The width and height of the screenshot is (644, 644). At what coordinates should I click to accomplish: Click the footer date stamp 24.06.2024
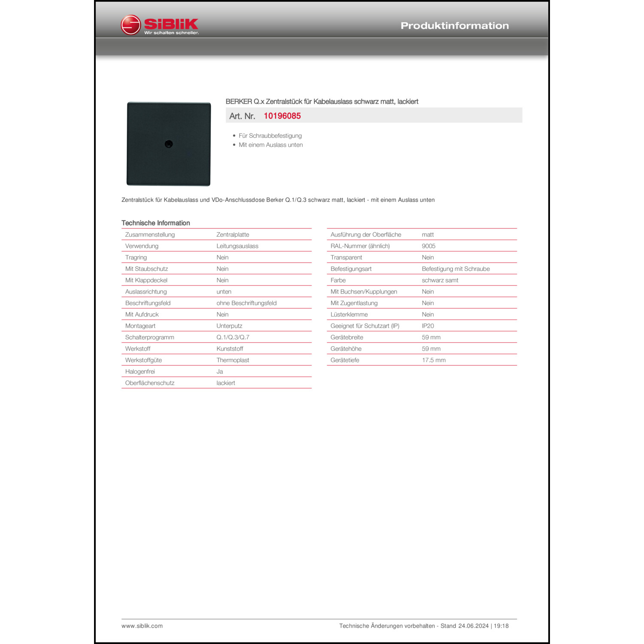pyautogui.click(x=473, y=626)
